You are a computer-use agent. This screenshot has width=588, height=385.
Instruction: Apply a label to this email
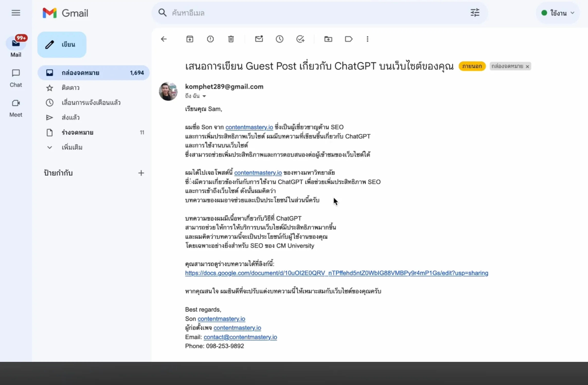tap(349, 39)
